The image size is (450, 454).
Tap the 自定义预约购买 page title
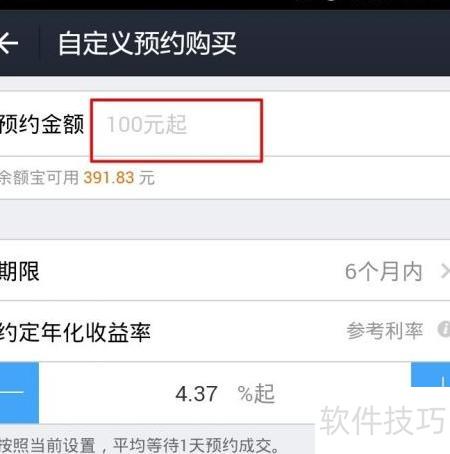[x=147, y=43]
